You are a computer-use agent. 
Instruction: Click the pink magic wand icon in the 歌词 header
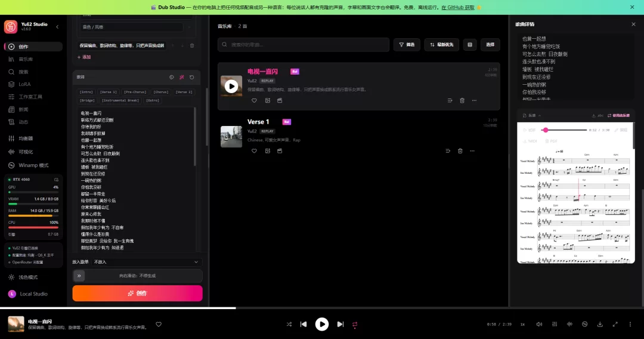(x=181, y=77)
